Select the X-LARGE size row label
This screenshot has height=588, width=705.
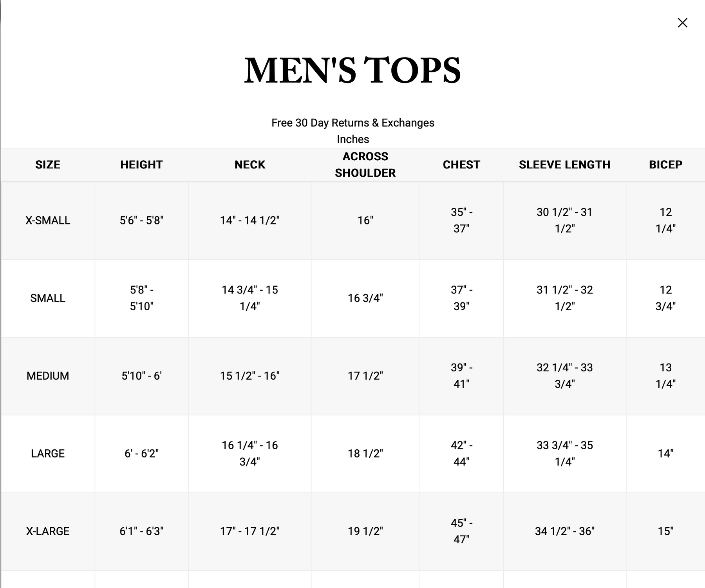point(48,531)
